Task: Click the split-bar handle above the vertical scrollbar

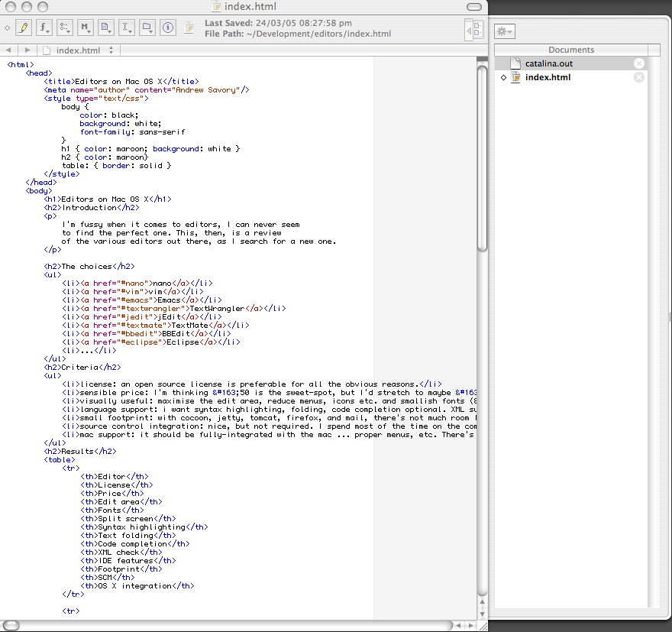Action: coord(482,59)
